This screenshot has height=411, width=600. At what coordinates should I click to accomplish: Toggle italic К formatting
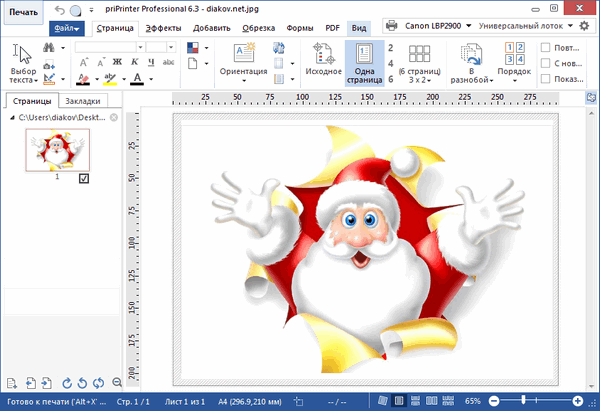click(x=134, y=62)
